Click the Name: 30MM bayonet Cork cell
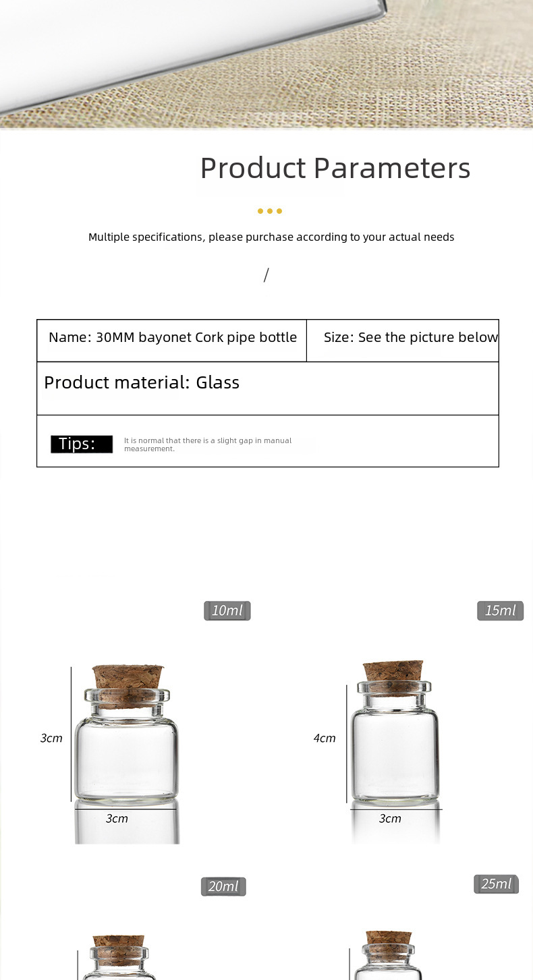 point(172,338)
